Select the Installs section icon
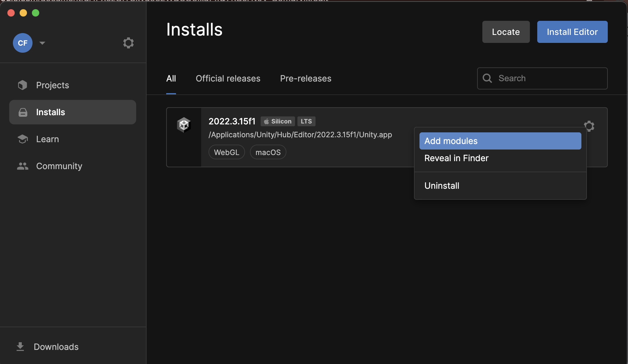 [x=23, y=112]
